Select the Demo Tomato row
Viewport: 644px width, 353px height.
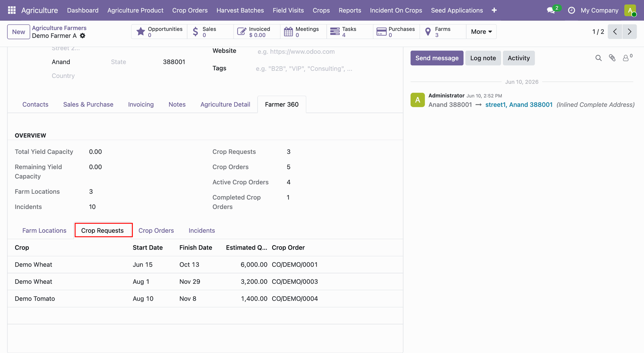tap(205, 299)
